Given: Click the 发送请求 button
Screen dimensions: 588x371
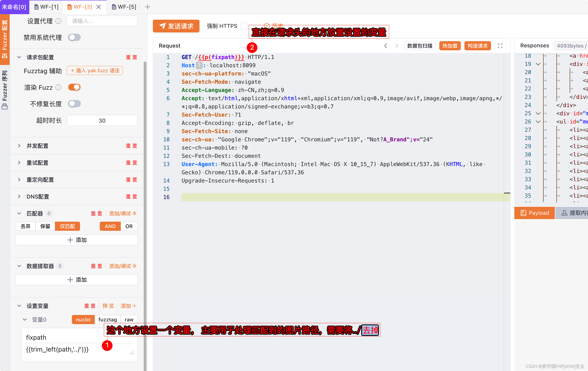Looking at the screenshot, I should tap(176, 26).
